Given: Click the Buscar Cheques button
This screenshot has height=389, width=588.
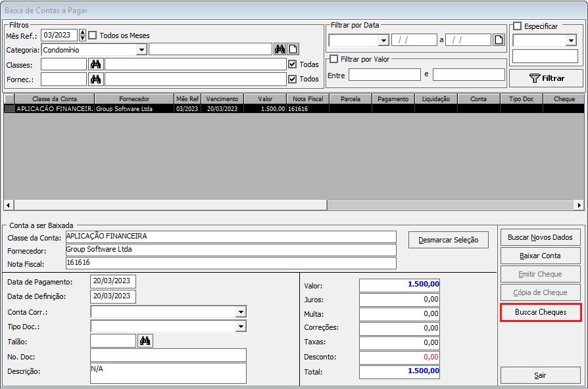Looking at the screenshot, I should point(541,312).
